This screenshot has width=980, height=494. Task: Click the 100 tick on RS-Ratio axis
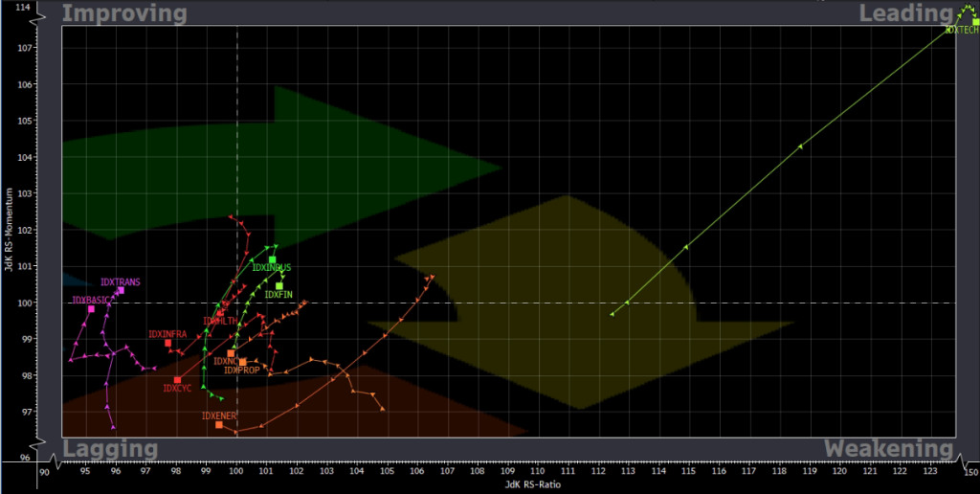pyautogui.click(x=236, y=471)
